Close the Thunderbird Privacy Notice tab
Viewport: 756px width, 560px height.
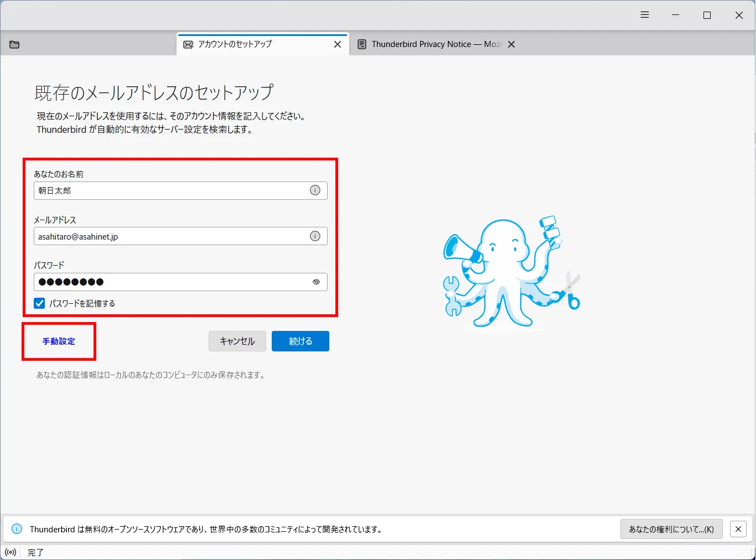tap(511, 44)
